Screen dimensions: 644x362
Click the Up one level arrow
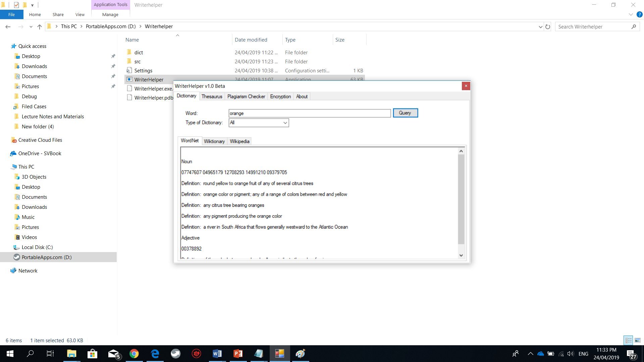click(40, 26)
